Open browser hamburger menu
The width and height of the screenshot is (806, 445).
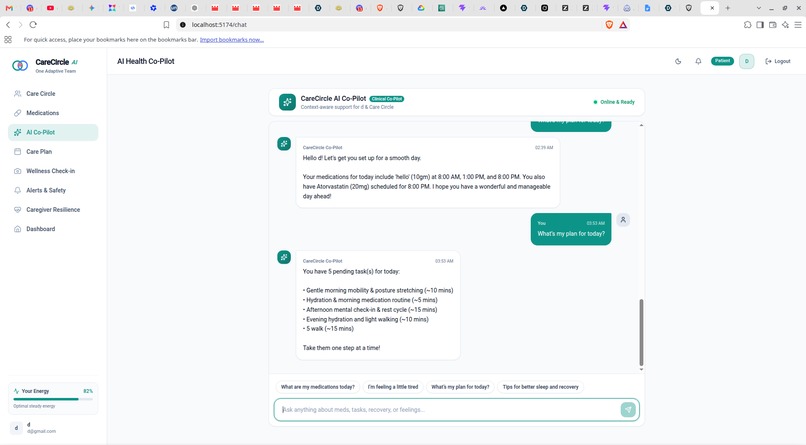(798, 25)
